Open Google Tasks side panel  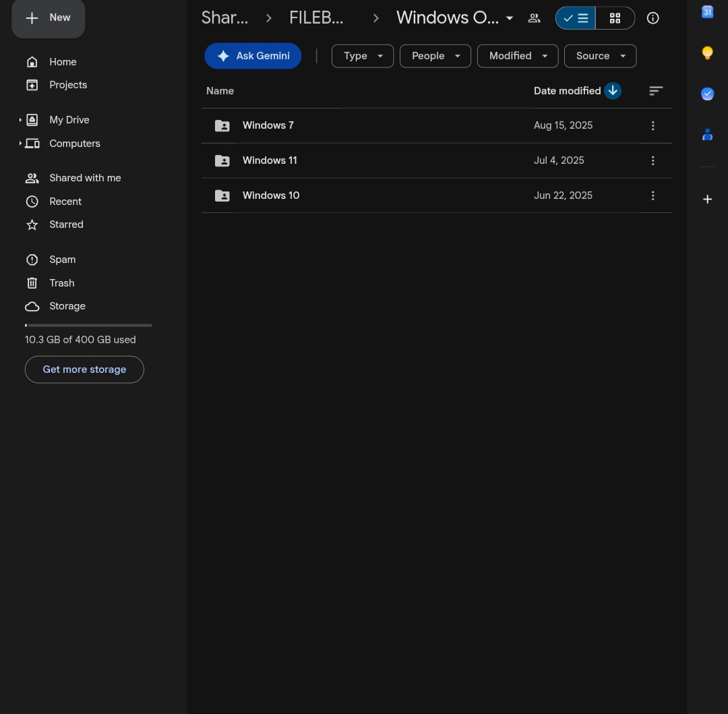pyautogui.click(x=707, y=94)
